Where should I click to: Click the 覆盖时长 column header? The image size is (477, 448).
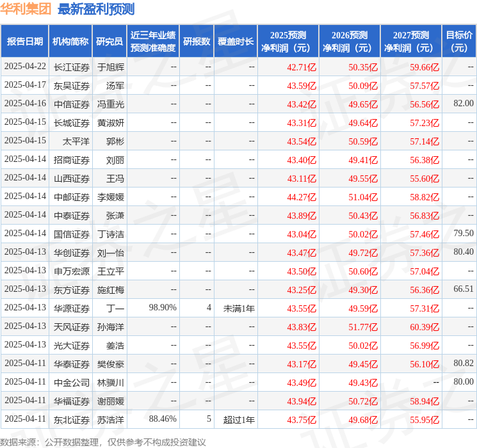point(236,42)
